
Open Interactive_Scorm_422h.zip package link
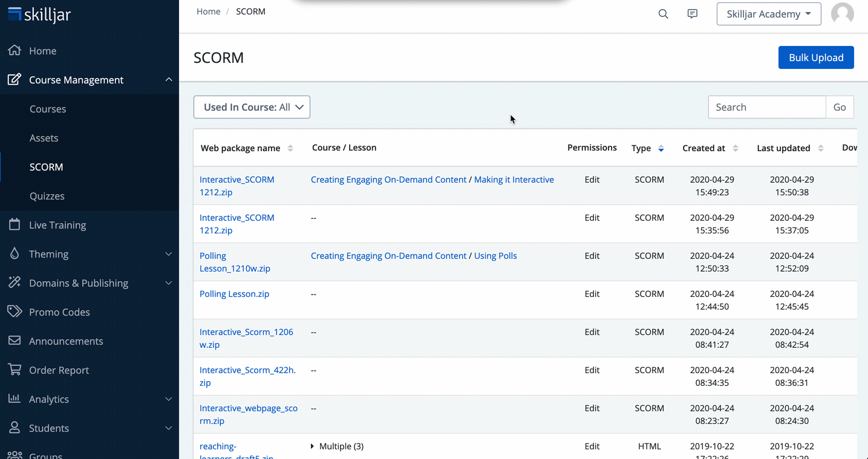click(247, 376)
